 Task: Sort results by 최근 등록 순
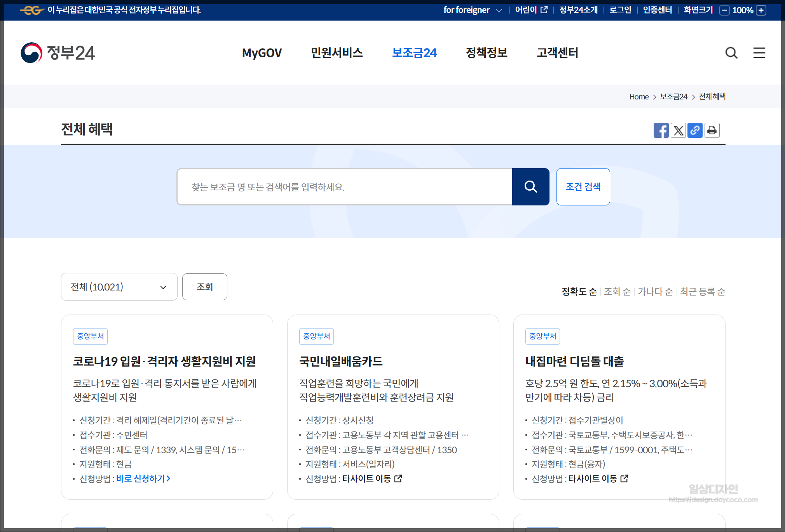click(x=703, y=292)
